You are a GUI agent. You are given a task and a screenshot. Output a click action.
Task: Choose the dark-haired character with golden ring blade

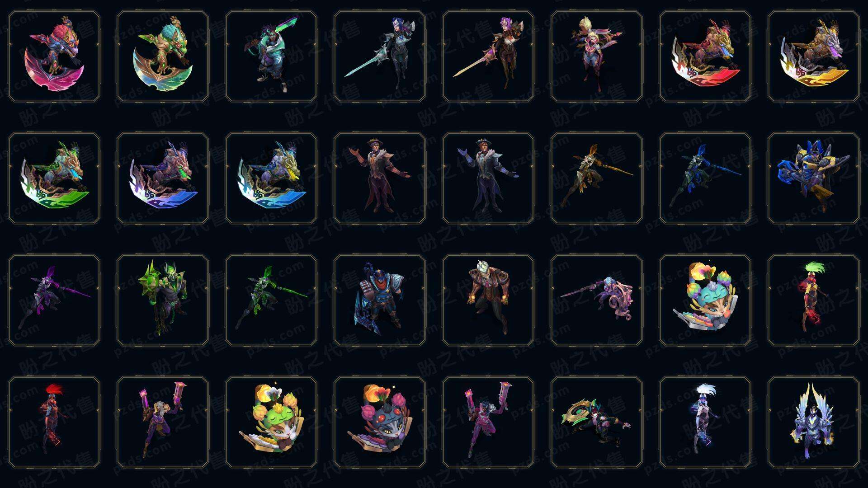pyautogui.click(x=597, y=422)
